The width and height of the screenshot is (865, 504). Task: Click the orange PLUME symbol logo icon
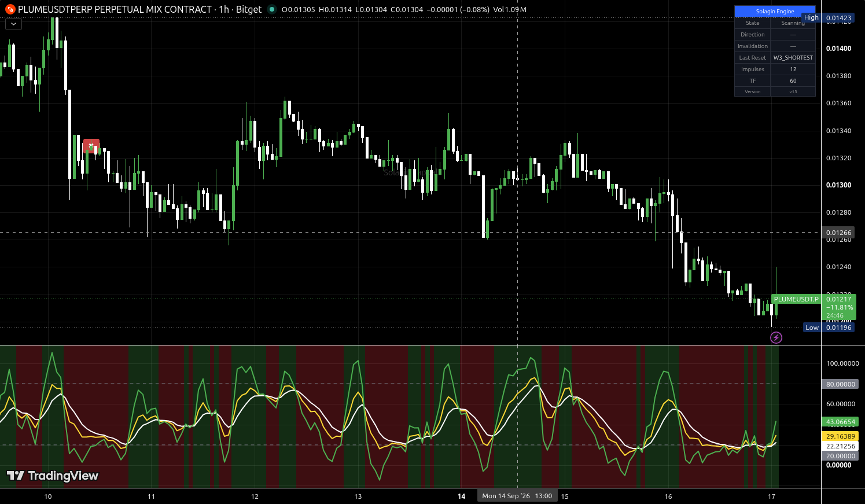coord(10,9)
